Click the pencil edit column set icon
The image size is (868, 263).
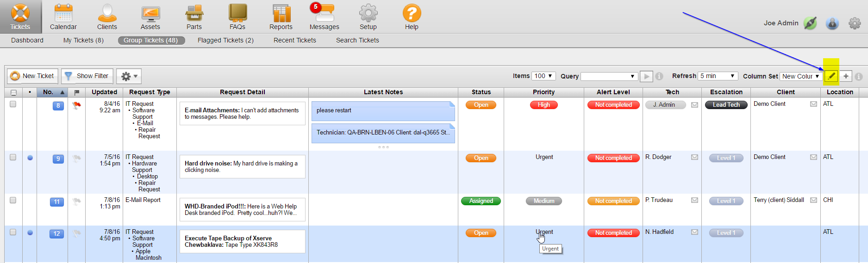point(831,76)
